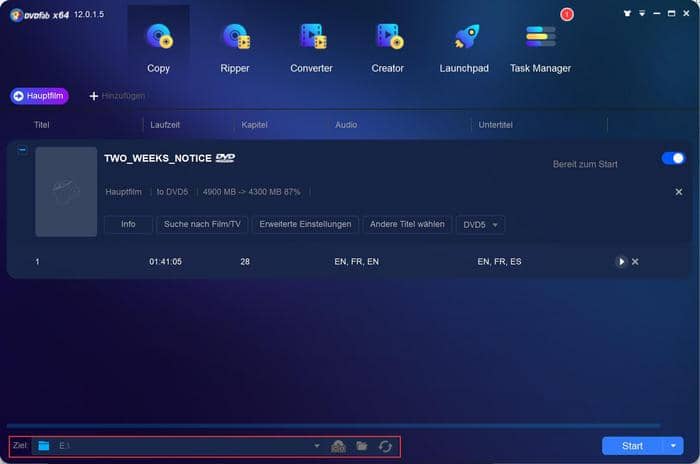Click Hinzufügen to add a source

(117, 96)
